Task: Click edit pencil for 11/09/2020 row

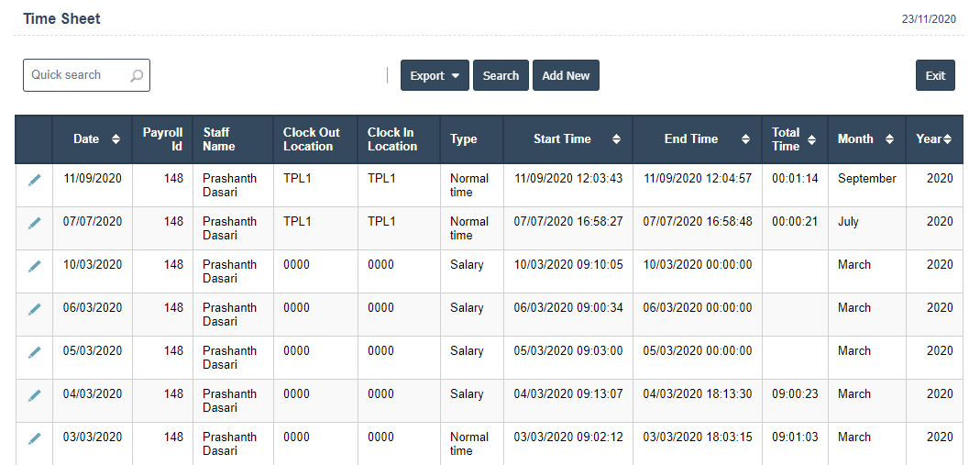Action: [34, 181]
